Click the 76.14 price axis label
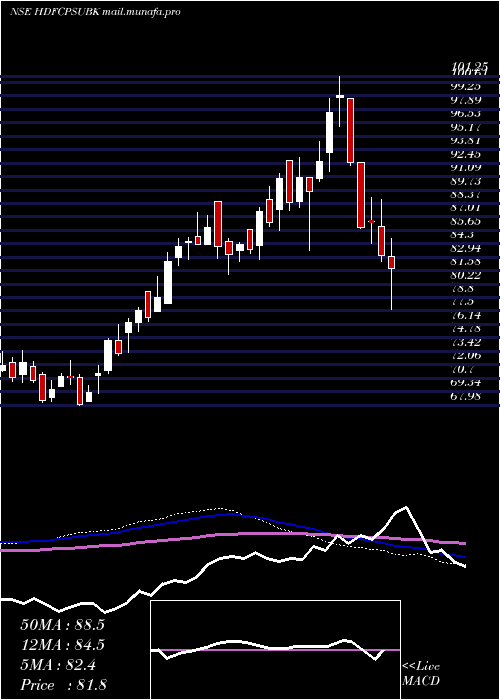The image size is (500, 700). pos(466,316)
